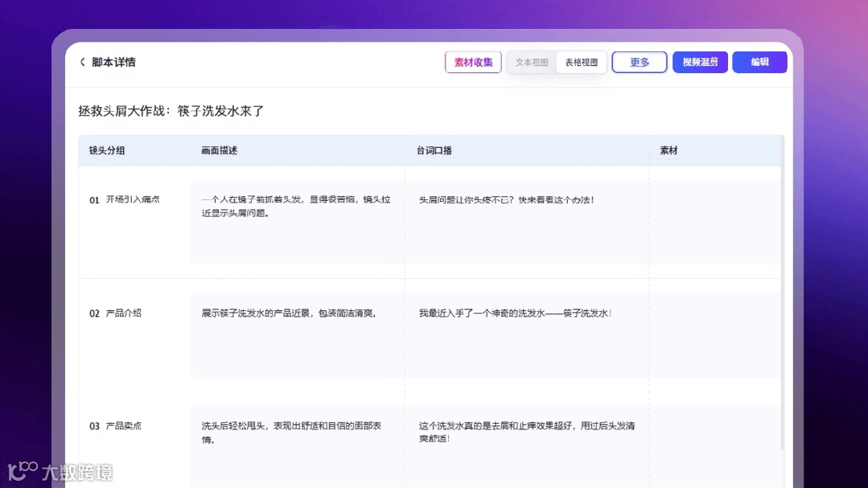Select shot 02 产品介绍
The width and height of the screenshot is (868, 488).
tap(115, 314)
